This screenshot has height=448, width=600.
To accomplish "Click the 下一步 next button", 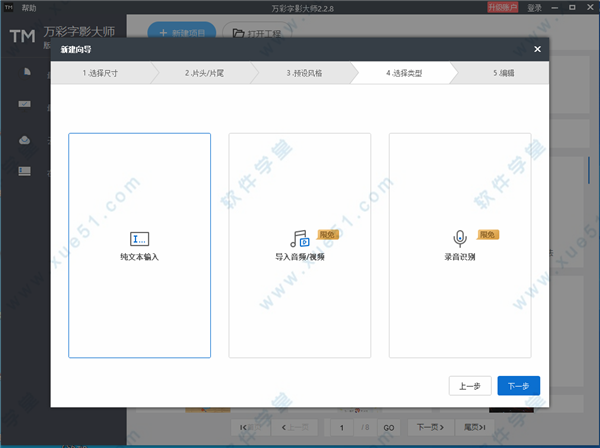I will coord(518,385).
